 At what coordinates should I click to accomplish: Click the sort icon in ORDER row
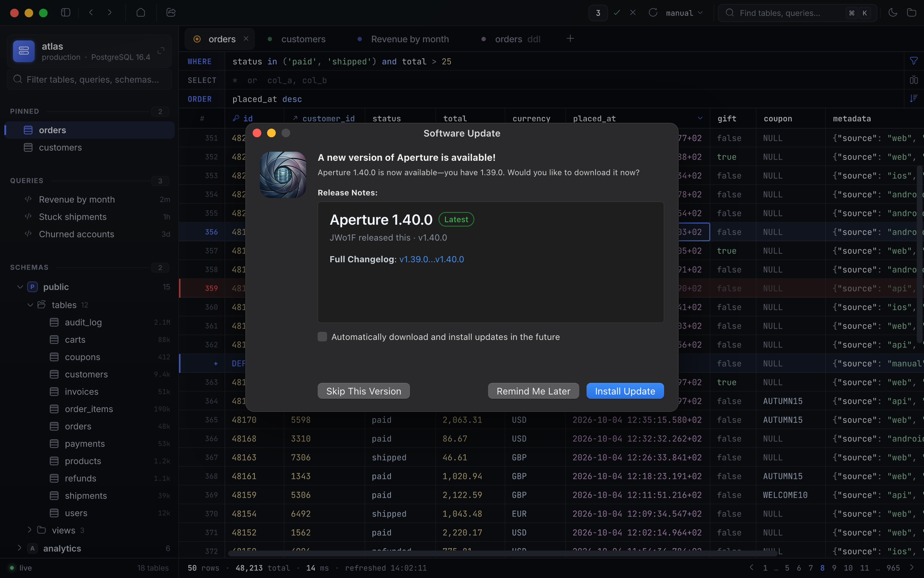point(914,99)
